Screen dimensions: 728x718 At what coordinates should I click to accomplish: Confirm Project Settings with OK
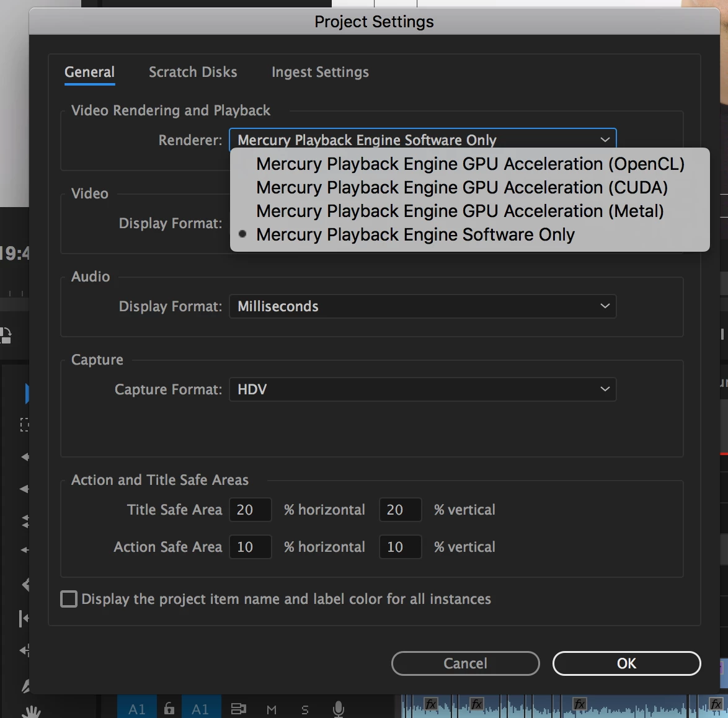(x=626, y=663)
